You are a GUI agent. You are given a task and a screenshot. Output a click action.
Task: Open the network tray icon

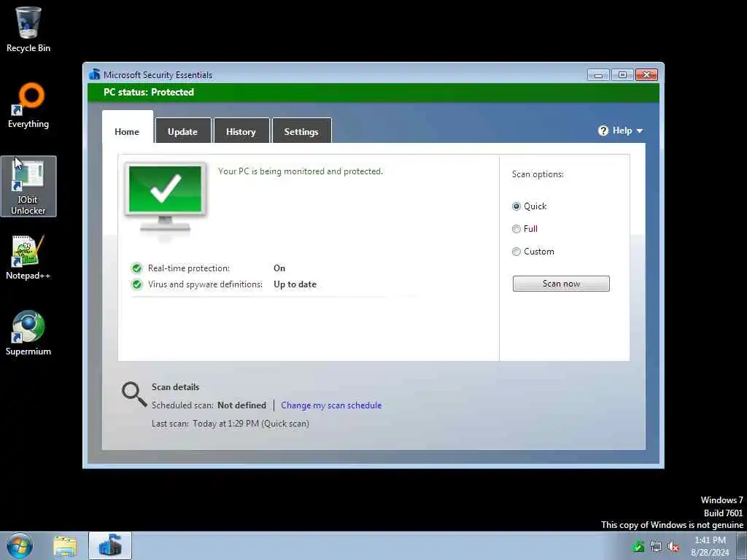[x=656, y=547]
